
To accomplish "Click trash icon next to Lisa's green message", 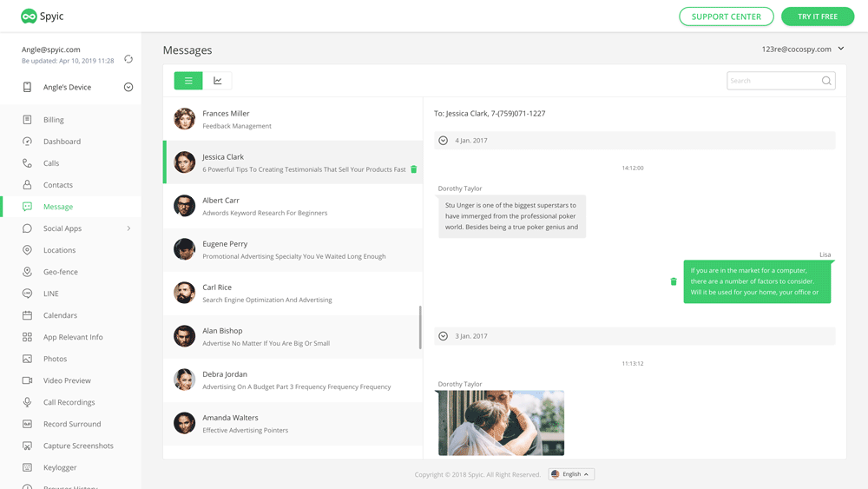I will [x=674, y=281].
